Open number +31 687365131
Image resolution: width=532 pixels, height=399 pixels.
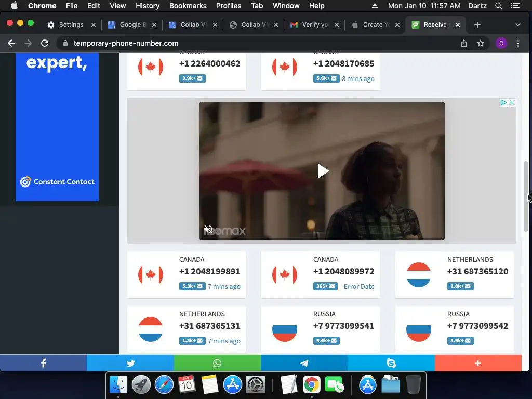pyautogui.click(x=210, y=326)
